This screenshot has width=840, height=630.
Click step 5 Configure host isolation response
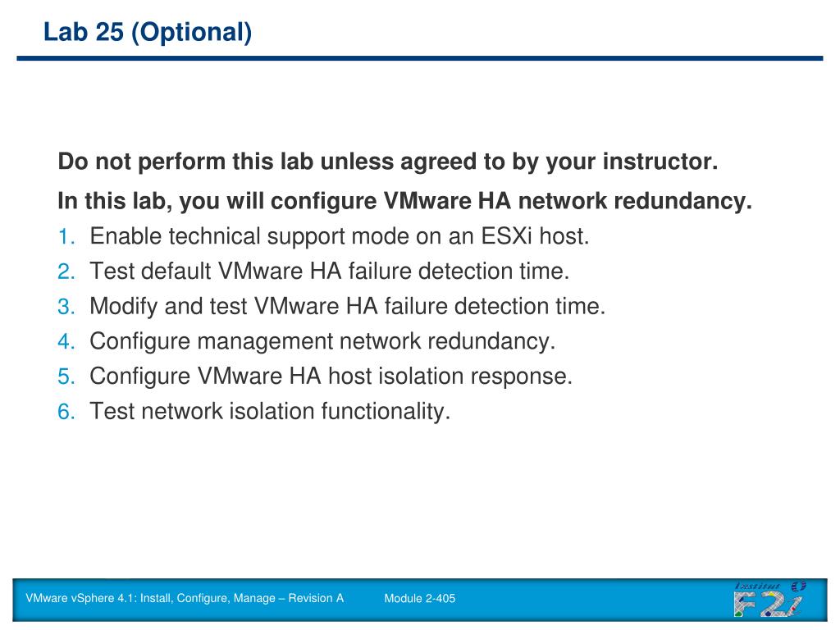point(331,376)
